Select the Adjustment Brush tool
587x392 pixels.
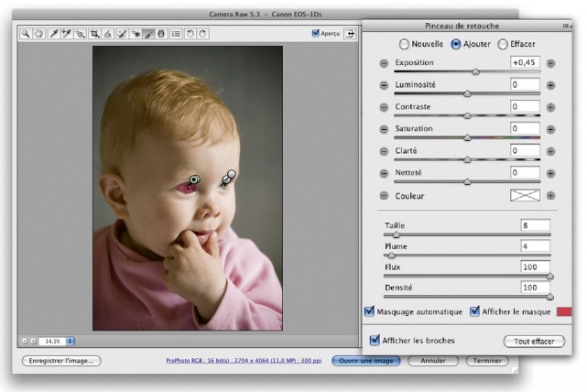coord(148,34)
